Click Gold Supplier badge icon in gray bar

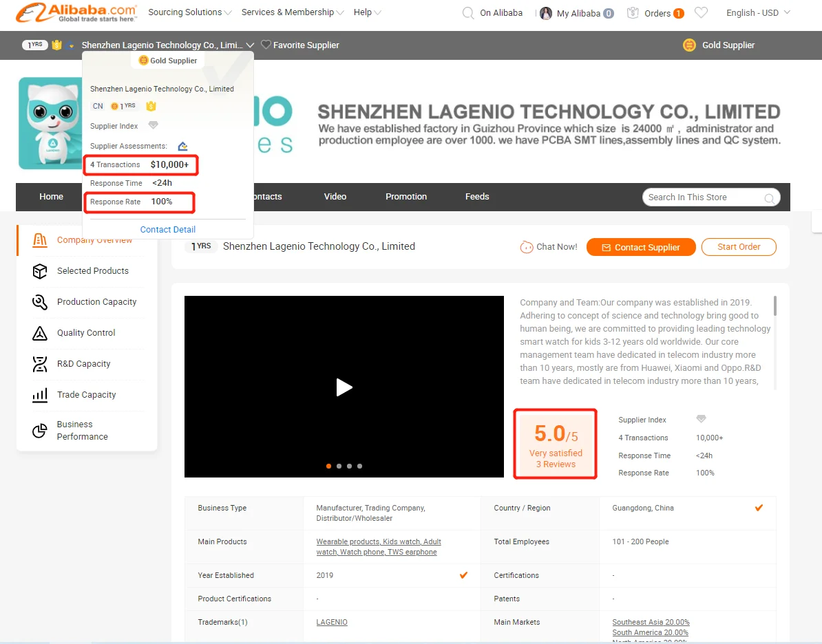click(x=689, y=45)
